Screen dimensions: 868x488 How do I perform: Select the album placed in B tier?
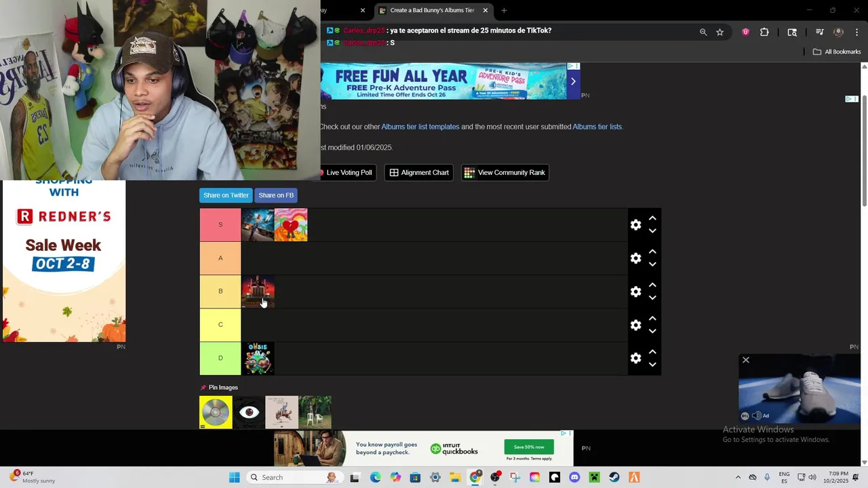pos(258,291)
